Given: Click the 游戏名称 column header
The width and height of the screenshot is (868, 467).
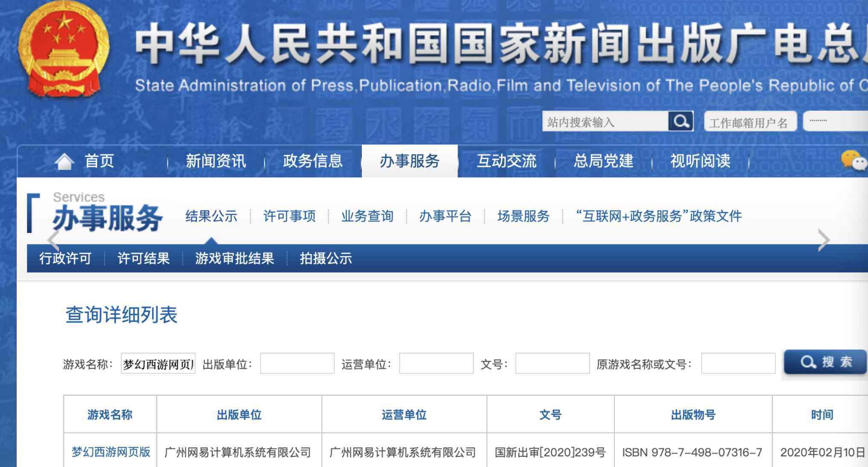Looking at the screenshot, I should [x=110, y=414].
